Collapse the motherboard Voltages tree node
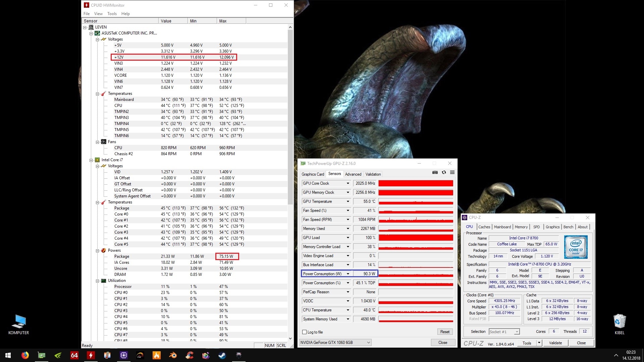Image resolution: width=644 pixels, height=362 pixels. [97, 40]
